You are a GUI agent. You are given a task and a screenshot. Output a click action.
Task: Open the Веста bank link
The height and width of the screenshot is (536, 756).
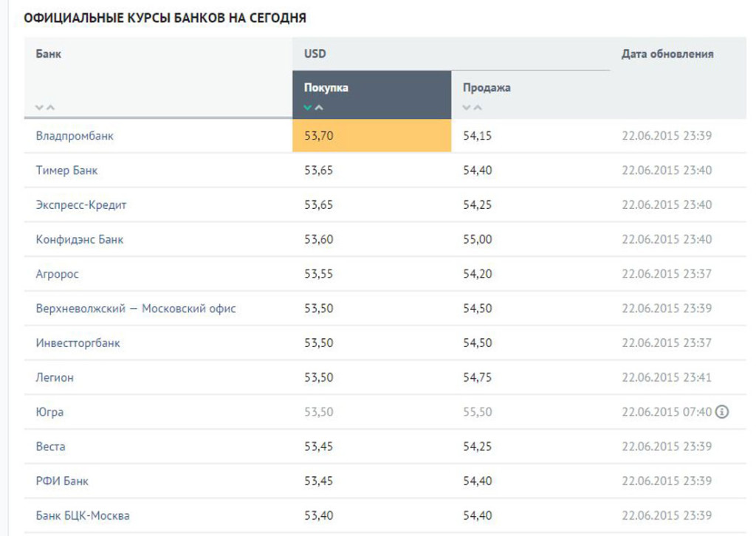point(50,447)
